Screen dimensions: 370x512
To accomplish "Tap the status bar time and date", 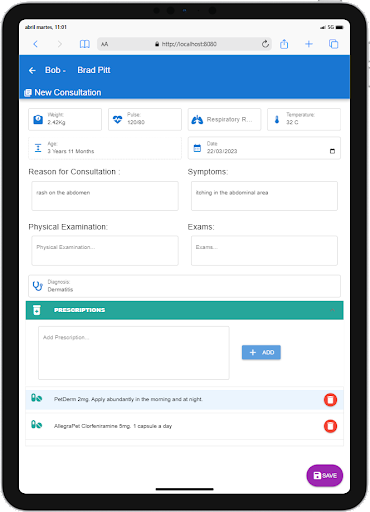I will pos(46,27).
